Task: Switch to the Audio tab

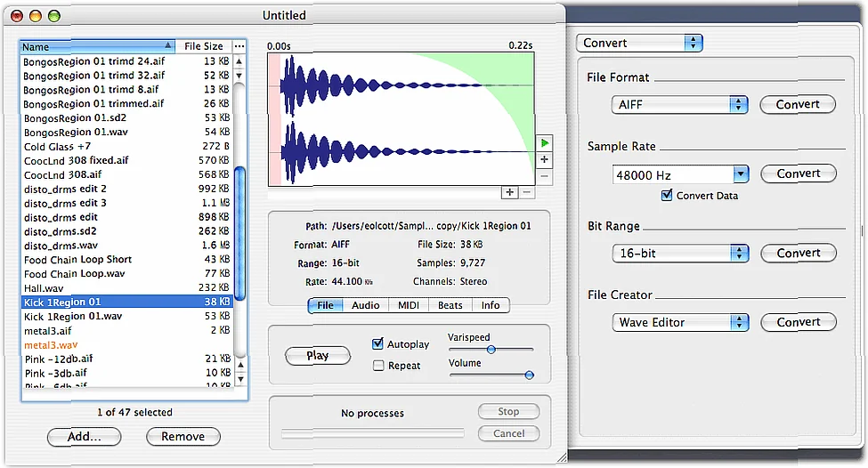Action: 365,305
